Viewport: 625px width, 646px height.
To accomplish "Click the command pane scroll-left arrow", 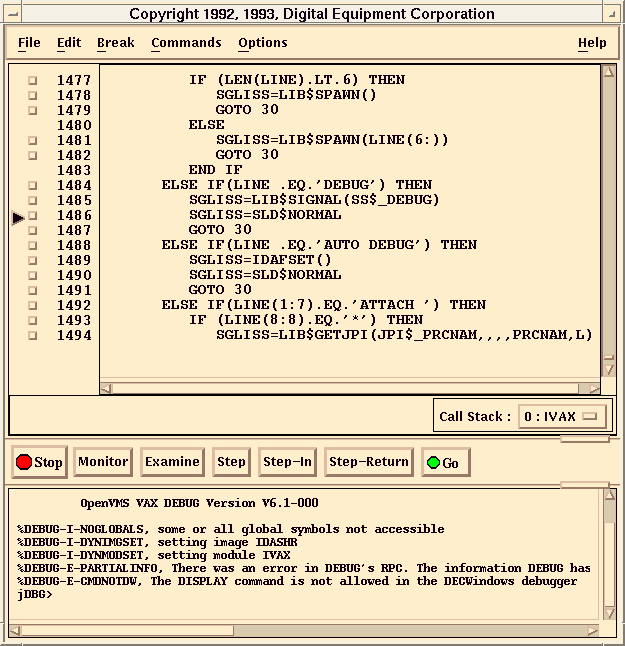I will pos(15,631).
